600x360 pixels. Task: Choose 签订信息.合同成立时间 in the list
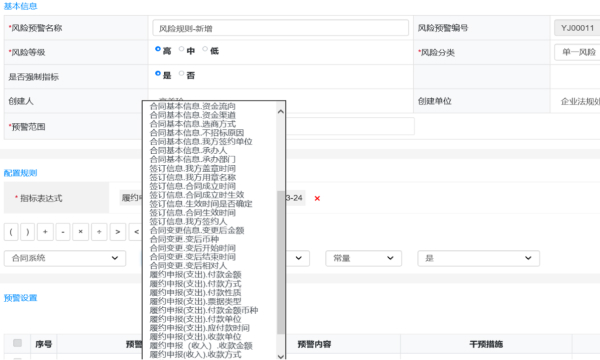192,186
